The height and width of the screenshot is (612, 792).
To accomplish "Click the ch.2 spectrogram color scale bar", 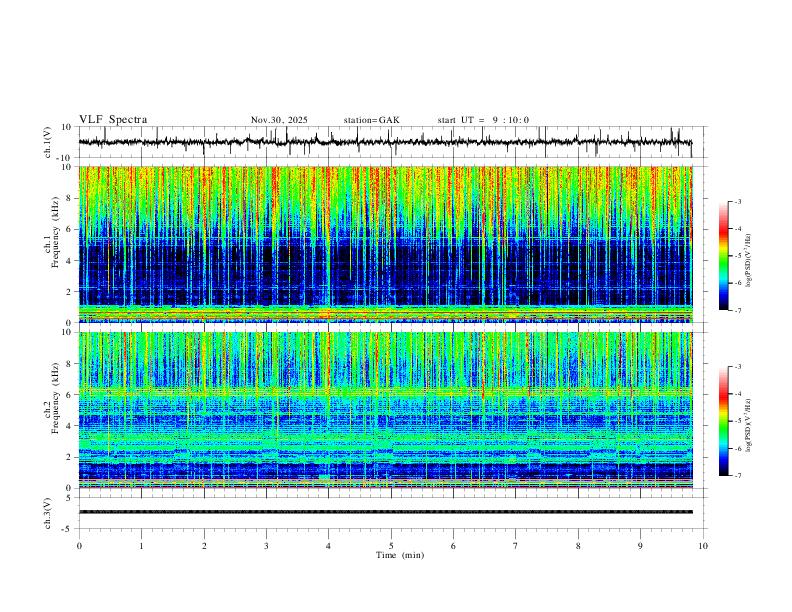I will (x=723, y=421).
